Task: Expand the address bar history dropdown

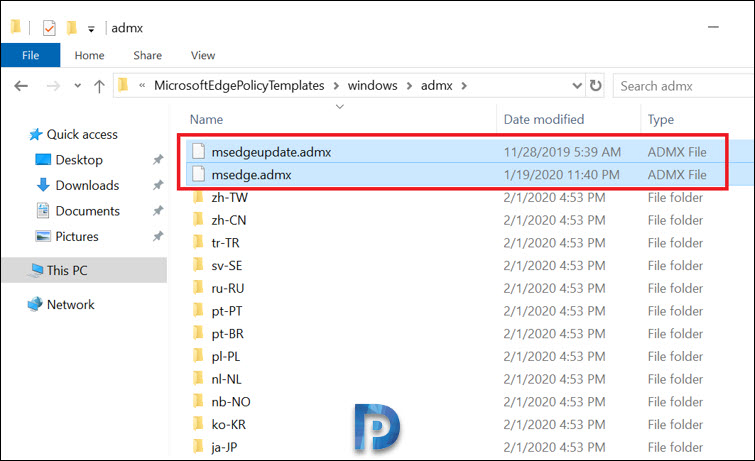Action: (577, 86)
